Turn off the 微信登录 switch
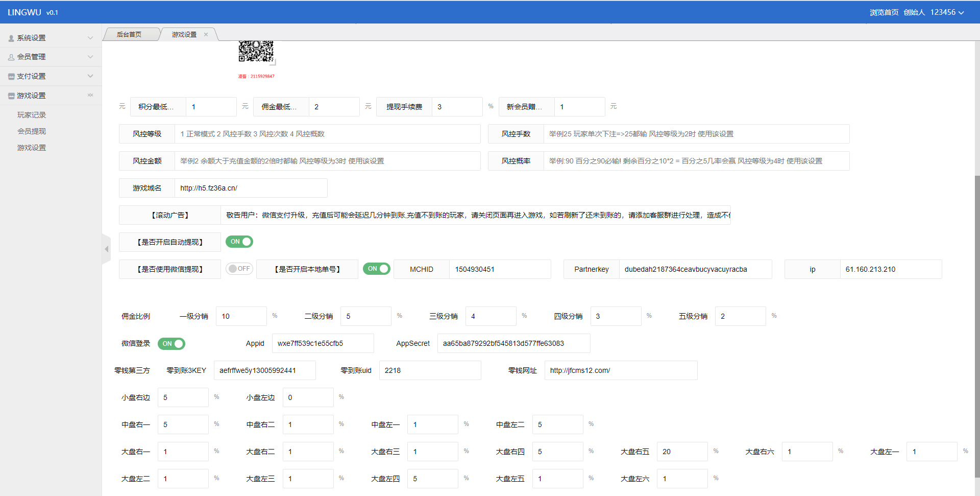Viewport: 980px width, 496px height. click(171, 344)
